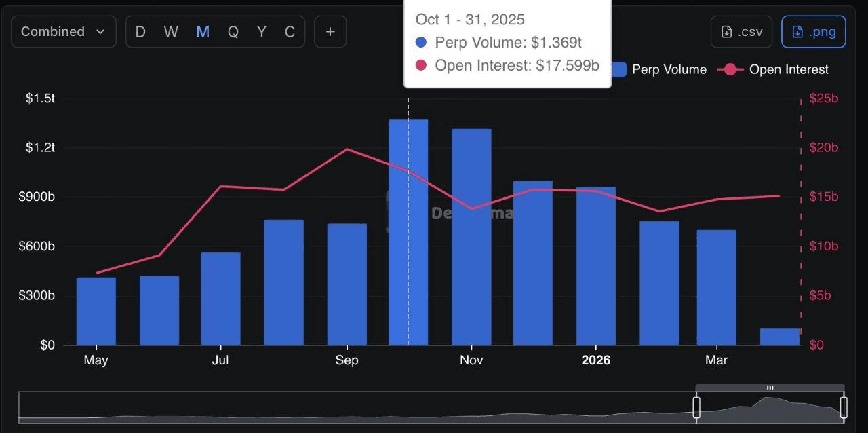Click the blue Perp Volume legend swatch
Screen dimensions: 868x433
618,69
